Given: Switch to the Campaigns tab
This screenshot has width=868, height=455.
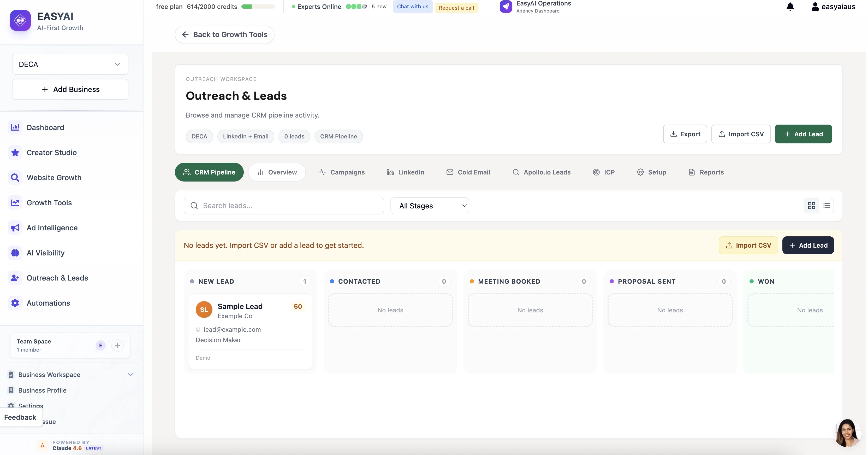Looking at the screenshot, I should [342, 172].
